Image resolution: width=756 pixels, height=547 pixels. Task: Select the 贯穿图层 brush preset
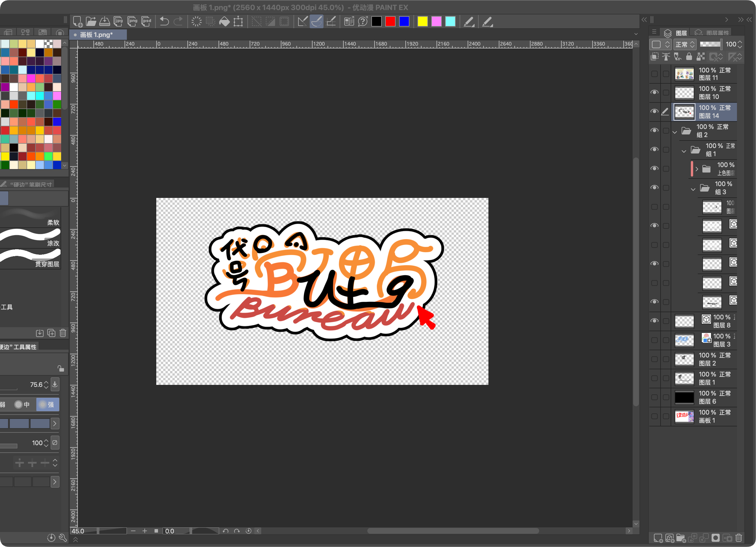(x=31, y=259)
